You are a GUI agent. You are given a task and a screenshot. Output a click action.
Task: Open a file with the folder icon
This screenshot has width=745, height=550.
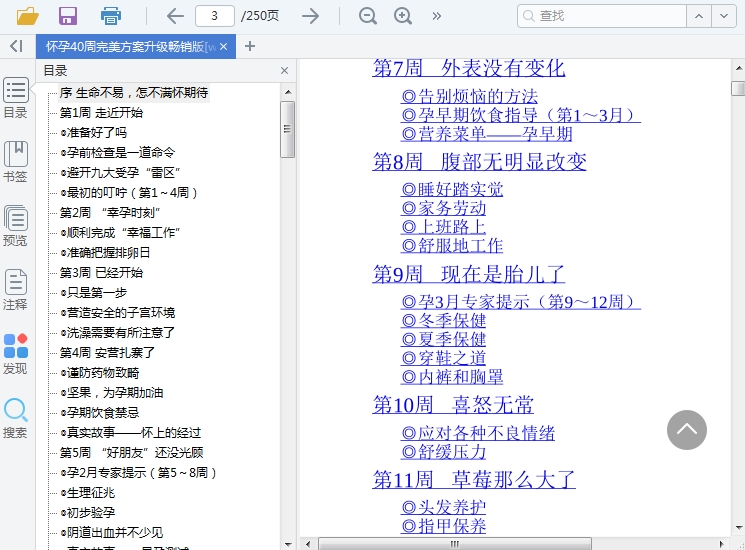[x=28, y=16]
